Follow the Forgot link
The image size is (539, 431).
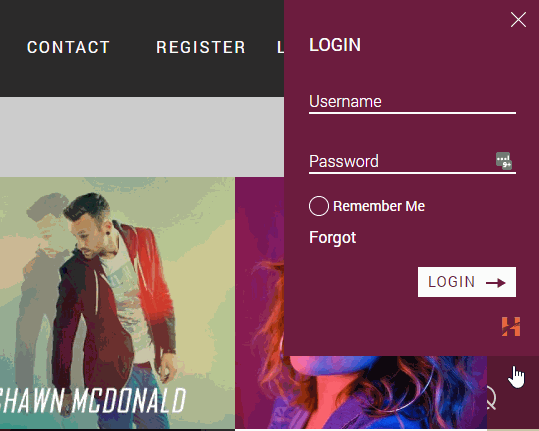click(332, 237)
